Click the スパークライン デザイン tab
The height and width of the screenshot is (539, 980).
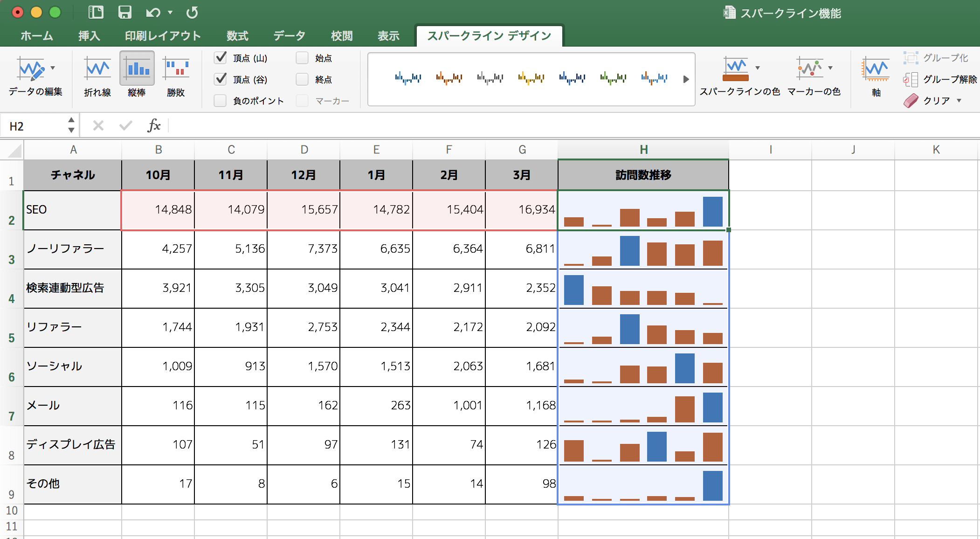coord(489,36)
